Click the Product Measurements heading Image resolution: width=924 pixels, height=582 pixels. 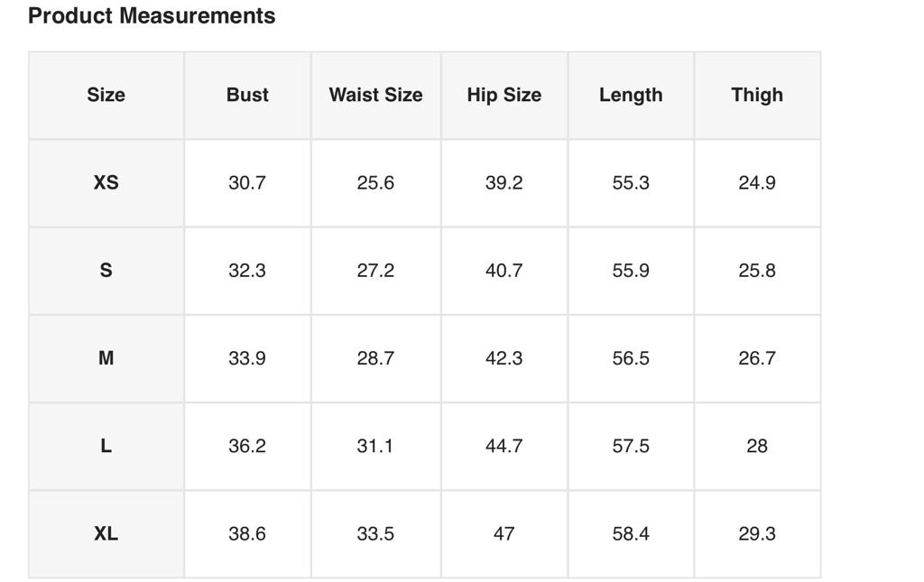(x=152, y=16)
